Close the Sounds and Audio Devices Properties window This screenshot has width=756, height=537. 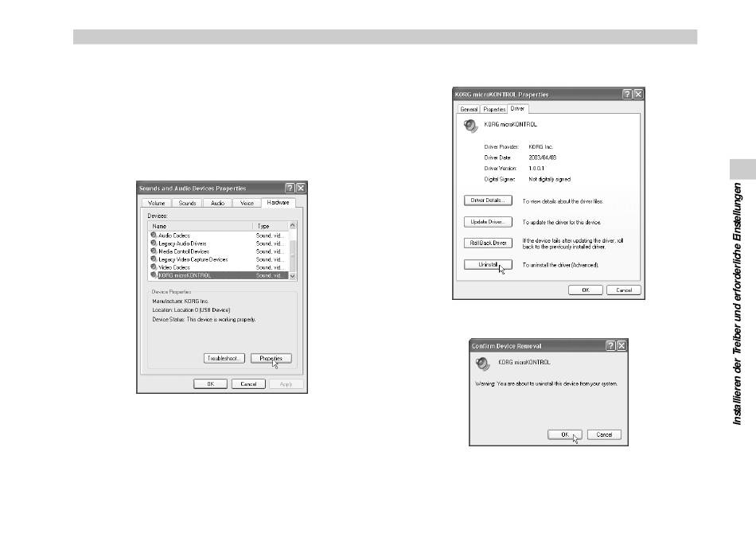click(x=301, y=188)
